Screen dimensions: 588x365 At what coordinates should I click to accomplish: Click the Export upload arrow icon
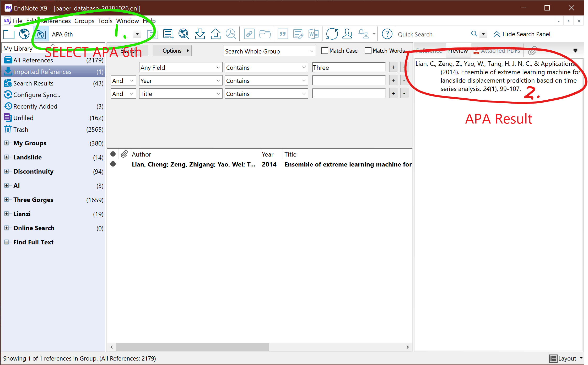[215, 34]
